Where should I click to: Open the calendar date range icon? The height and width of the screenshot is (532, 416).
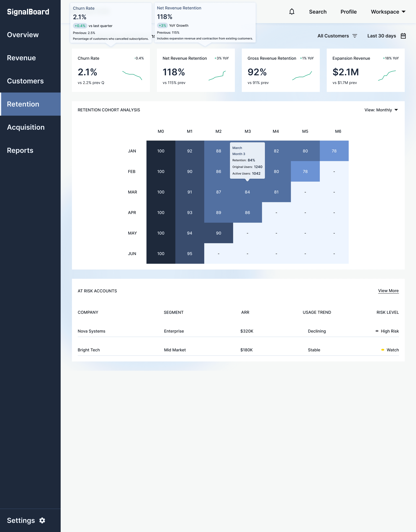point(403,36)
